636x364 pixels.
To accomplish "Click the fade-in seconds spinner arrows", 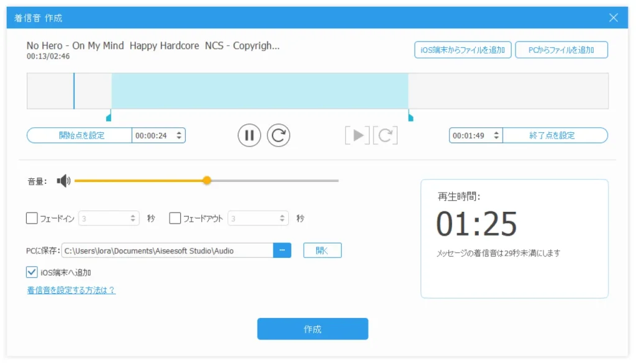I will [x=134, y=218].
